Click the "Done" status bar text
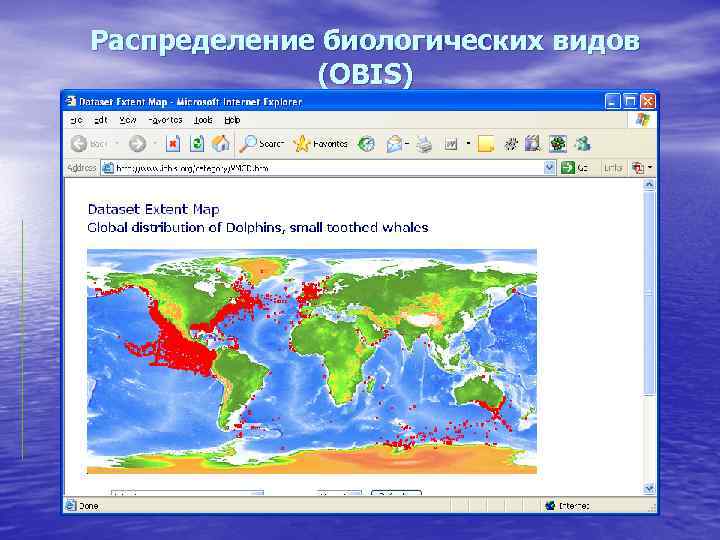The width and height of the screenshot is (720, 540). pyautogui.click(x=89, y=506)
